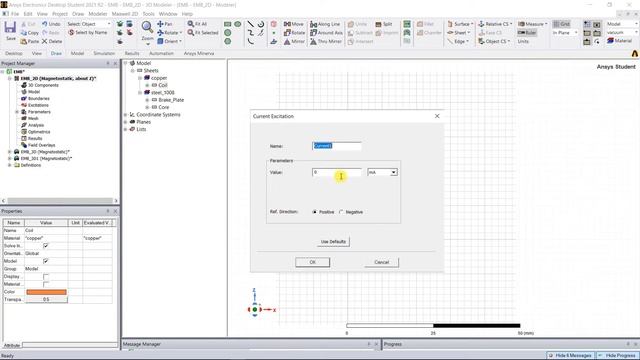
Task: Open the Tools menu
Action: 149,14
